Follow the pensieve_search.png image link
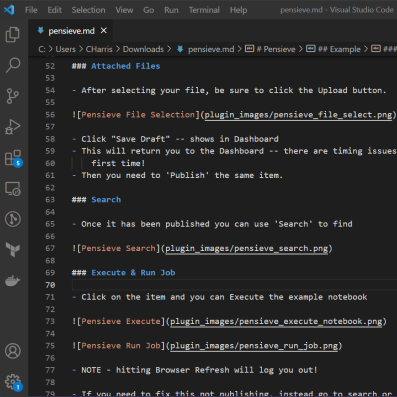Screen dimensions: 397x397 click(247, 248)
